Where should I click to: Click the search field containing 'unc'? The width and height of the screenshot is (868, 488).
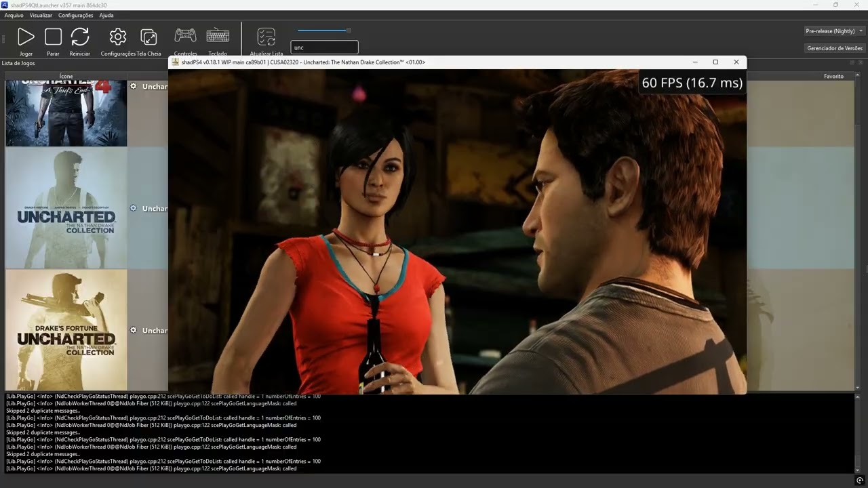pos(324,47)
